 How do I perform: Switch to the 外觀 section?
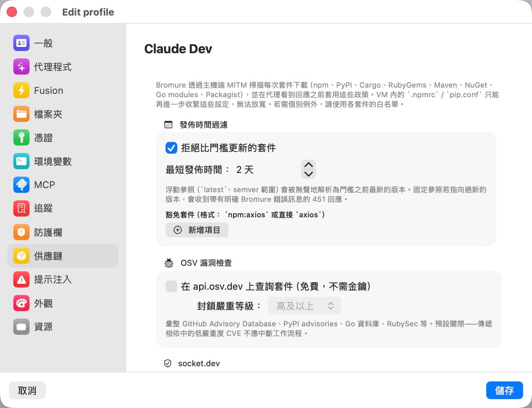coord(63,303)
